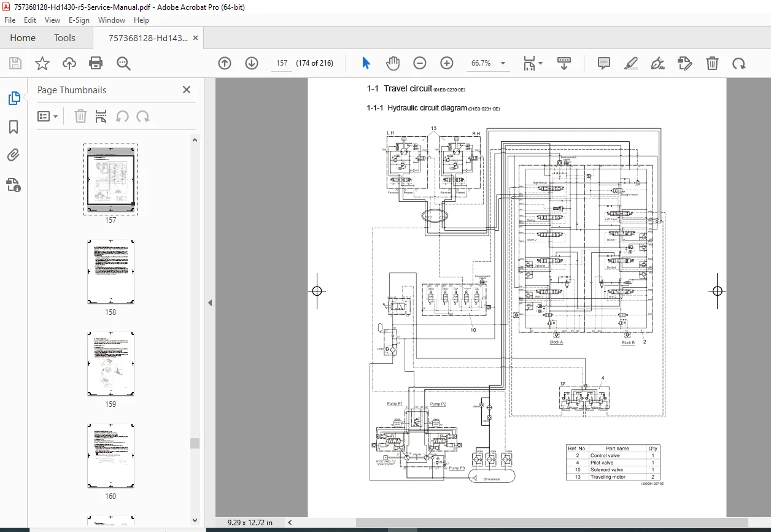Viewport: 771px width, 532px height.
Task: Click 'Pilot valve' in parts table
Action: click(x=602, y=463)
